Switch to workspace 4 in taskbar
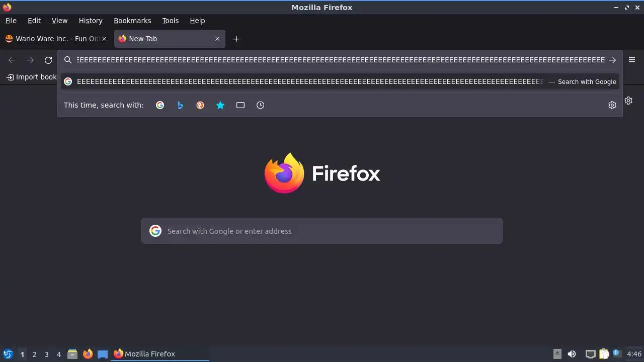The image size is (644, 362). click(58, 354)
